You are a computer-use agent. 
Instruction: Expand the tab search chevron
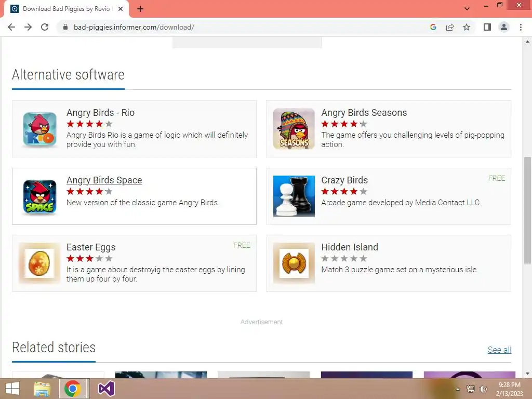coord(467,9)
